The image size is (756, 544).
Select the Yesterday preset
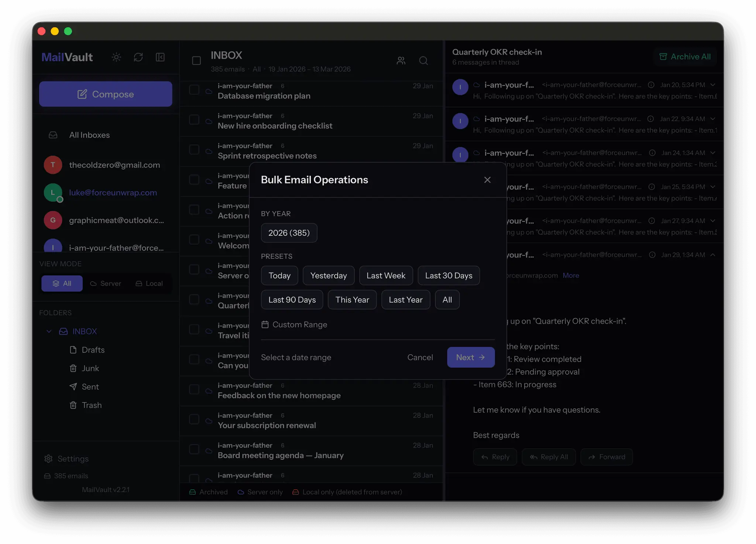pyautogui.click(x=329, y=276)
